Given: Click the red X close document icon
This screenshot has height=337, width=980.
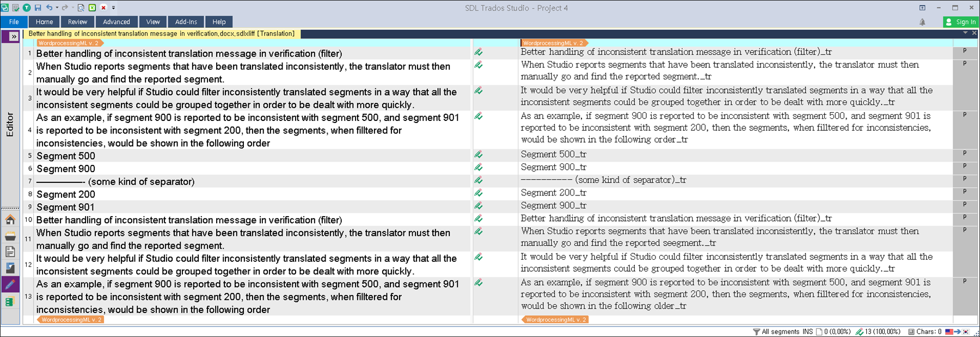Looking at the screenshot, I should (103, 8).
